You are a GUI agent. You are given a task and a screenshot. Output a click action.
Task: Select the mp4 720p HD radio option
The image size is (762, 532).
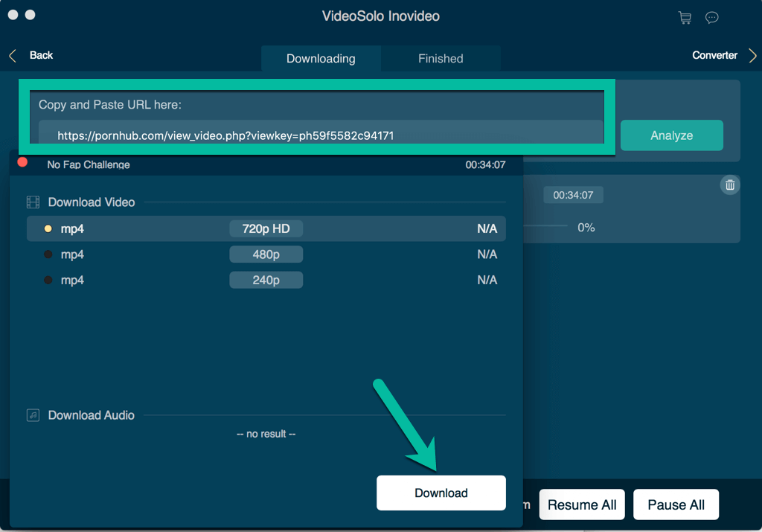(48, 229)
